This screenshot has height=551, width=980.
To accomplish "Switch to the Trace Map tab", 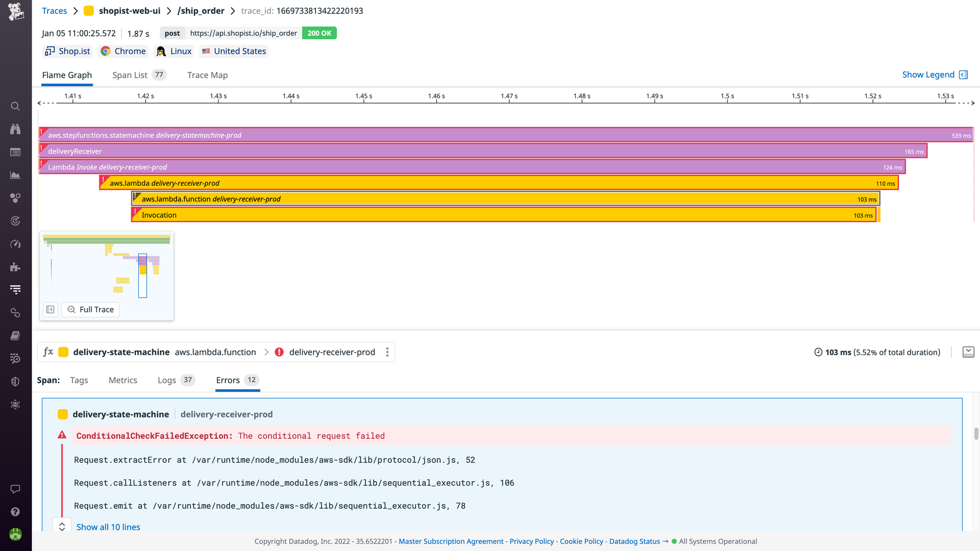I will click(x=207, y=75).
